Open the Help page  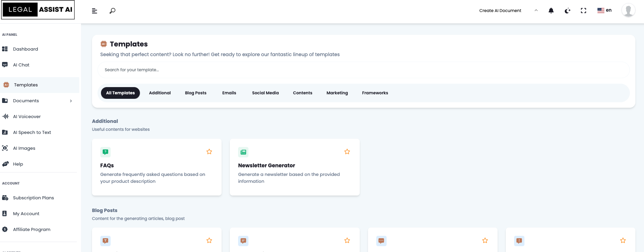coord(18,164)
